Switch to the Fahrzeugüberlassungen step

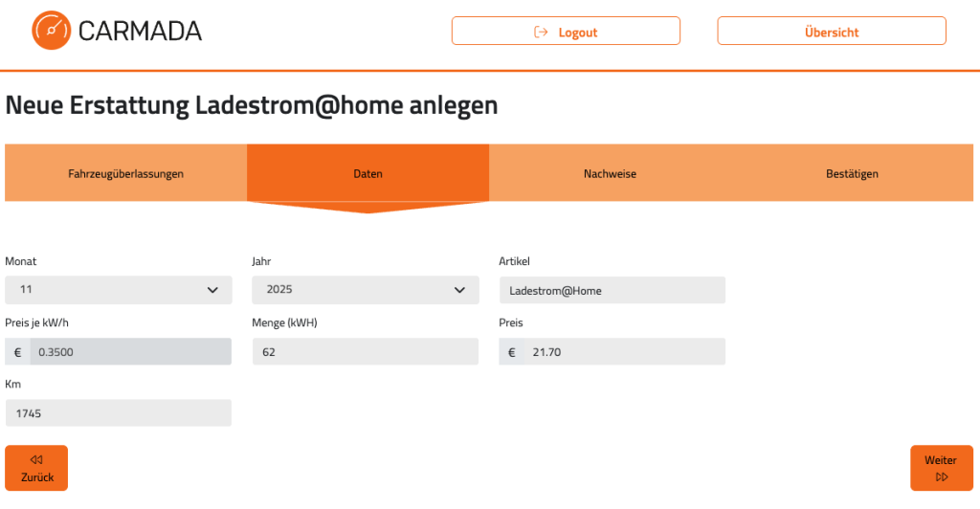point(125,174)
